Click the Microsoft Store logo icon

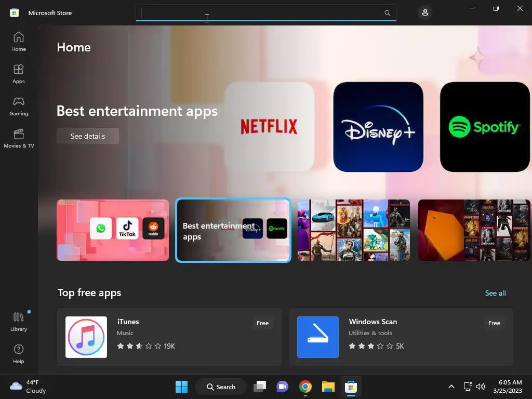(x=14, y=13)
